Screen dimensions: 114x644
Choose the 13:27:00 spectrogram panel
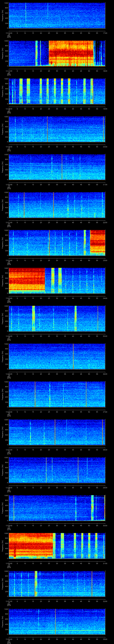[57, 432]
